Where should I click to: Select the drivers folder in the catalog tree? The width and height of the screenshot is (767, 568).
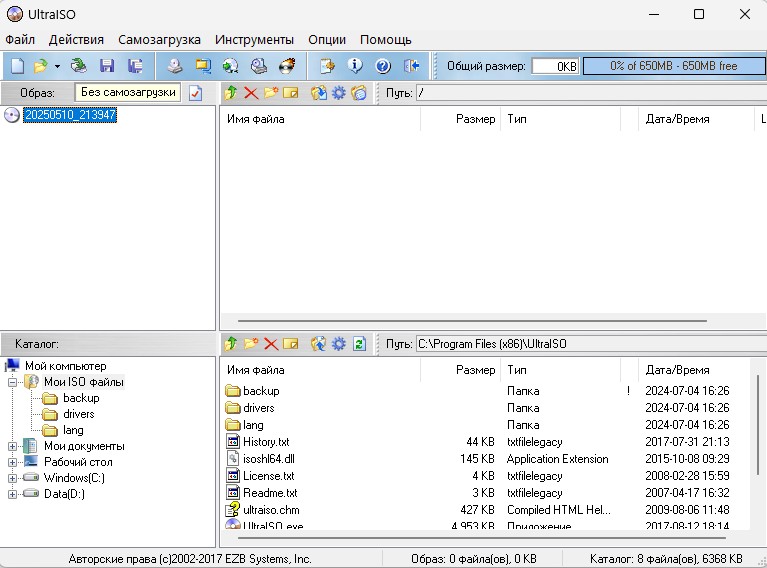(79, 414)
